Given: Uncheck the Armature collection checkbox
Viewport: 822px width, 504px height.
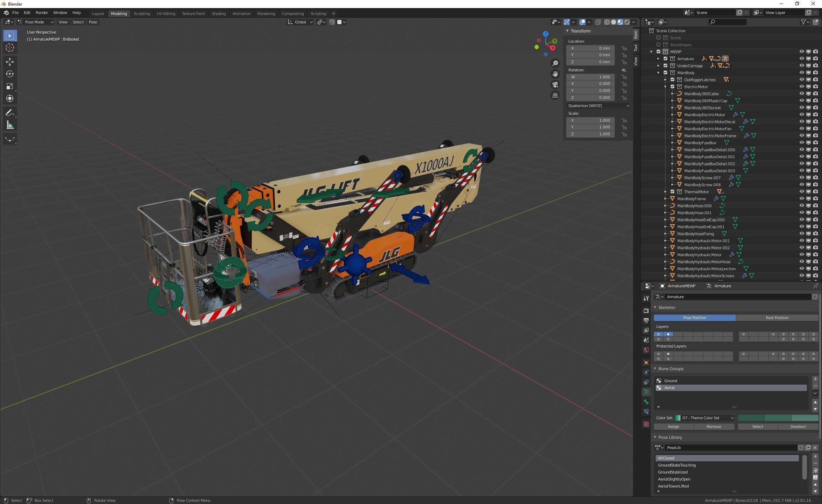Looking at the screenshot, I should pos(665,58).
